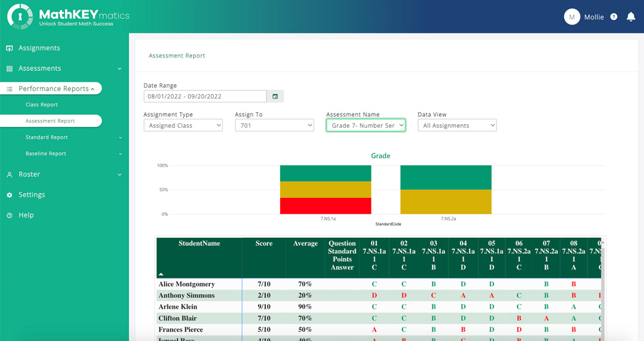Open the Assignment Type dropdown
The height and width of the screenshot is (341, 644).
pyautogui.click(x=183, y=126)
